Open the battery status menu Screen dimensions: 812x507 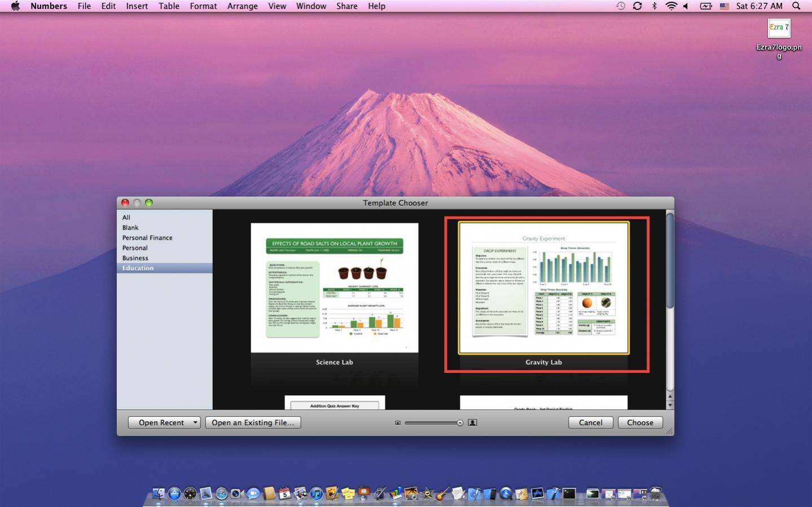coord(706,6)
